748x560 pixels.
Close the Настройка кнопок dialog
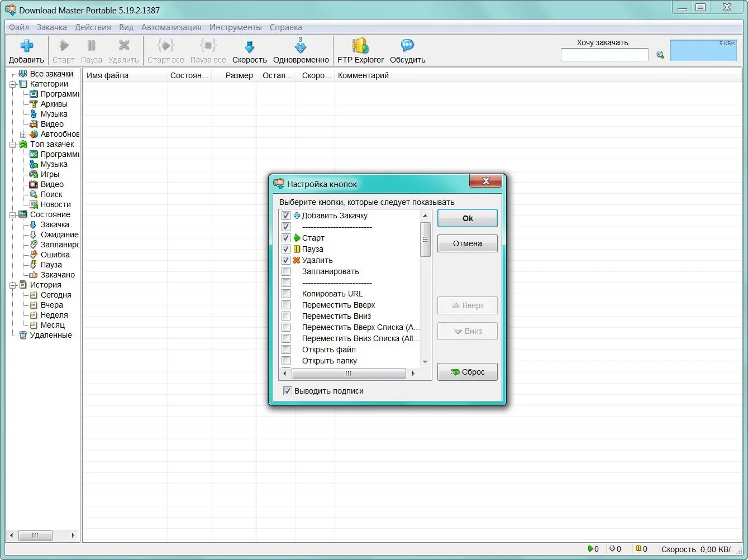pyautogui.click(x=485, y=181)
